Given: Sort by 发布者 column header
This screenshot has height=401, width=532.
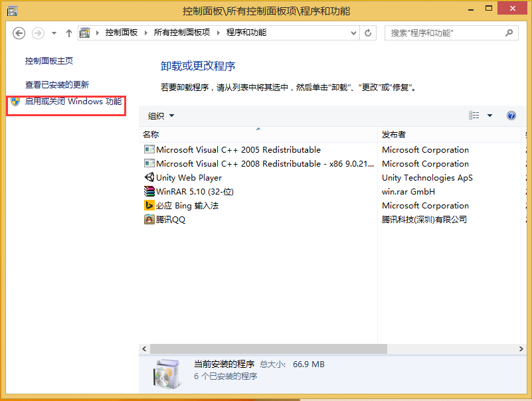Looking at the screenshot, I should 449,134.
